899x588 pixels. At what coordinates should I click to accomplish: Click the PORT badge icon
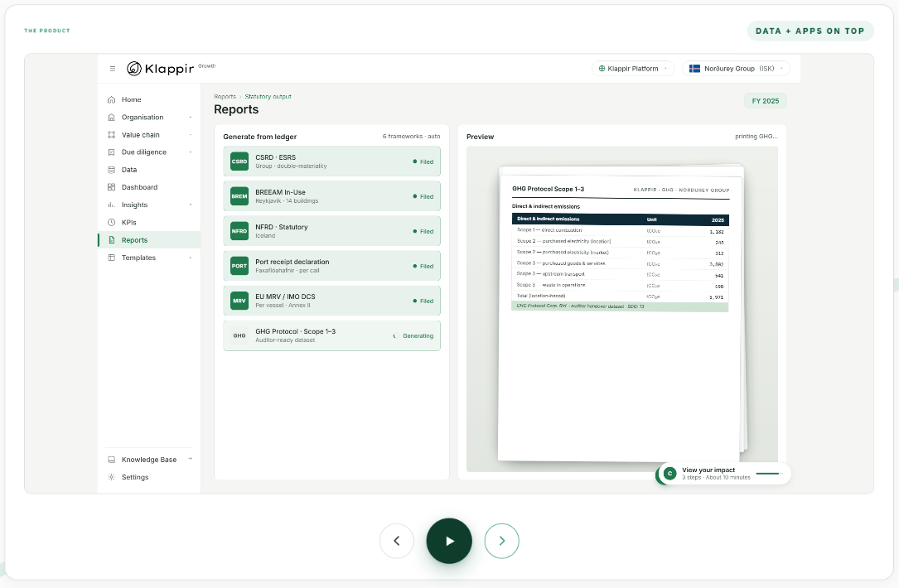coord(239,266)
